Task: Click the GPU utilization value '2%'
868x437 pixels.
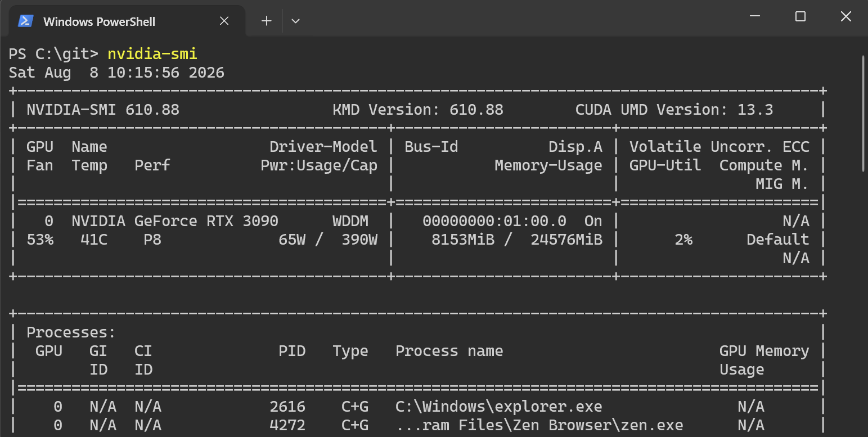Action: (683, 240)
